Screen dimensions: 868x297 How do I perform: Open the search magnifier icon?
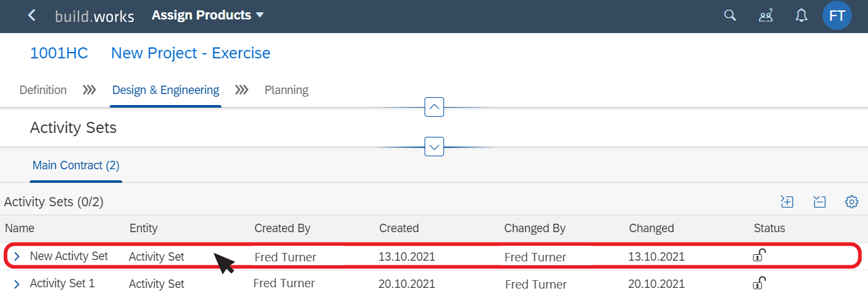tap(730, 16)
